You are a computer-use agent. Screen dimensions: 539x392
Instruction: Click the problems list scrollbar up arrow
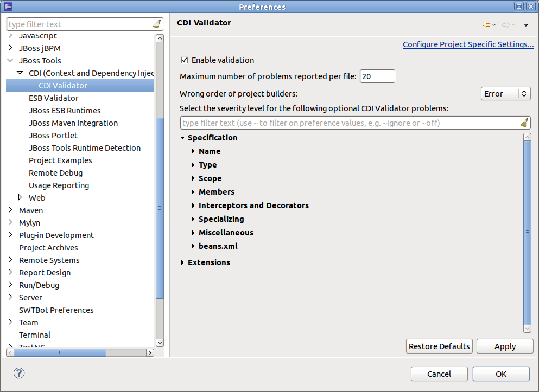coord(527,137)
